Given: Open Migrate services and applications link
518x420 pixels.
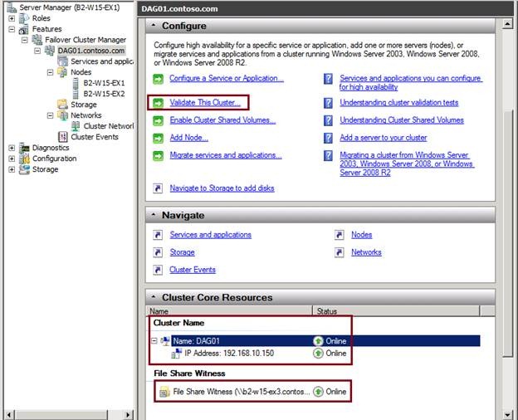Looking at the screenshot, I should point(226,155).
